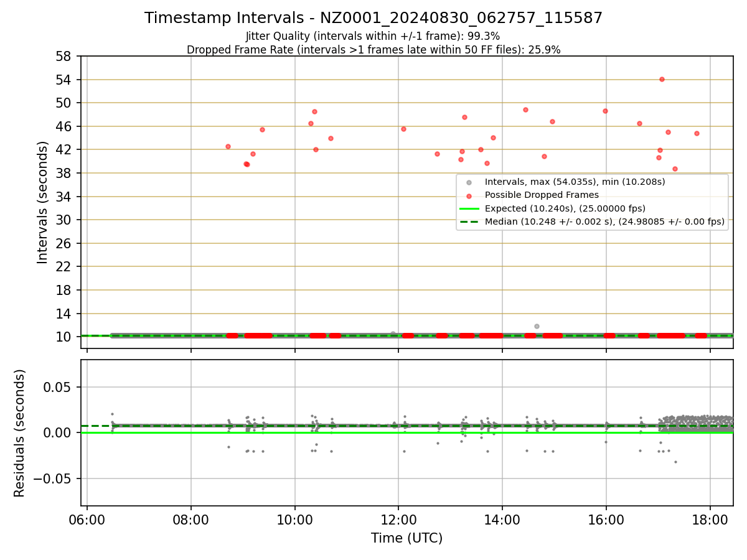Click the dashed dark green line sample in the legend
747x560 pixels.
[469, 221]
